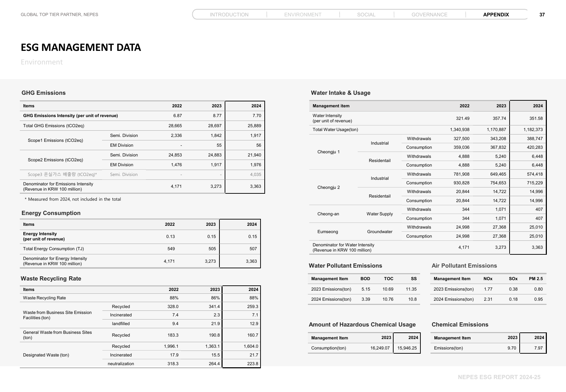Open the APPENDIX tab
The height and width of the screenshot is (392, 566).
click(496, 15)
